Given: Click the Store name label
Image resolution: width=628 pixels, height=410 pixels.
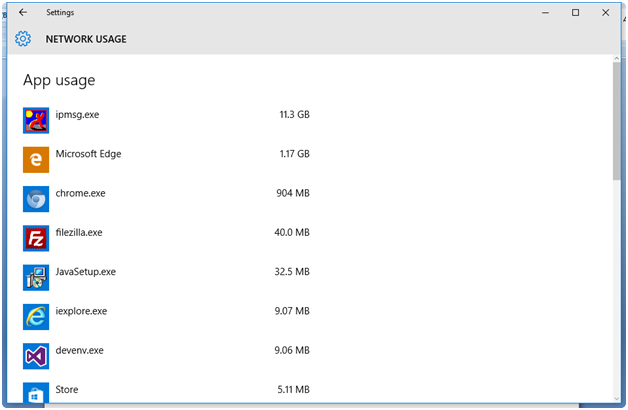Looking at the screenshot, I should click(x=67, y=389).
